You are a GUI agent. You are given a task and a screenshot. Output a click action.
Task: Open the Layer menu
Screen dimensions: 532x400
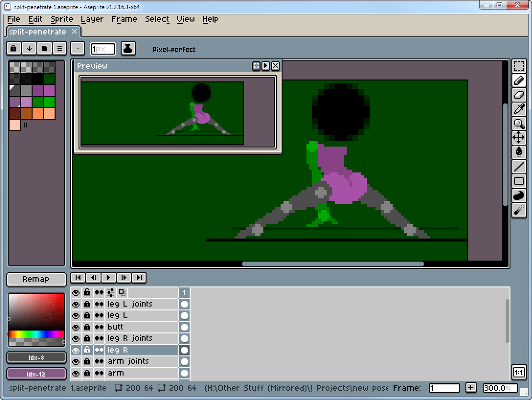tap(92, 19)
